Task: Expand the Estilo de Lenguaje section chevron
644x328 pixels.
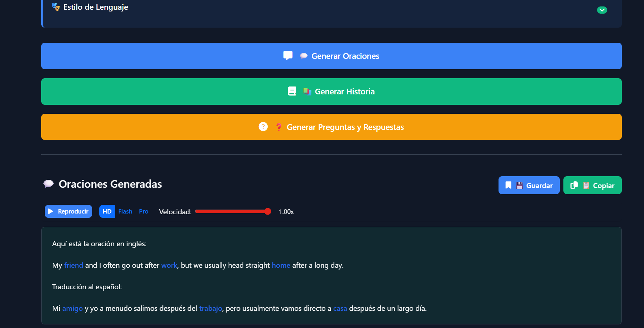Action: (602, 10)
